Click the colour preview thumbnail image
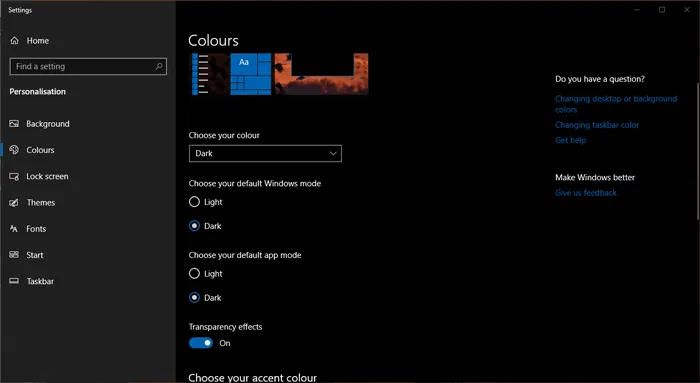Screen dimensions: 700x383 tap(280, 74)
